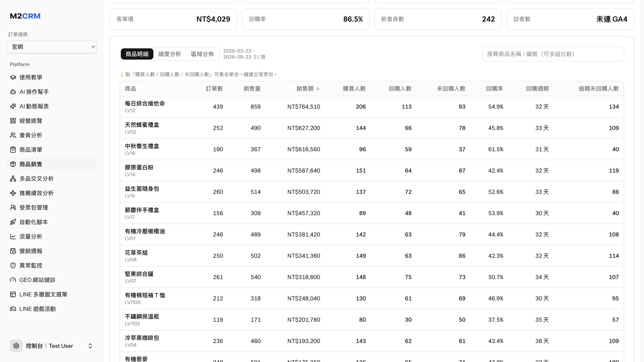Viewport: 644px width, 362px height.
Task: Click the 客單價 NT$4,029 card
Action: point(173,19)
